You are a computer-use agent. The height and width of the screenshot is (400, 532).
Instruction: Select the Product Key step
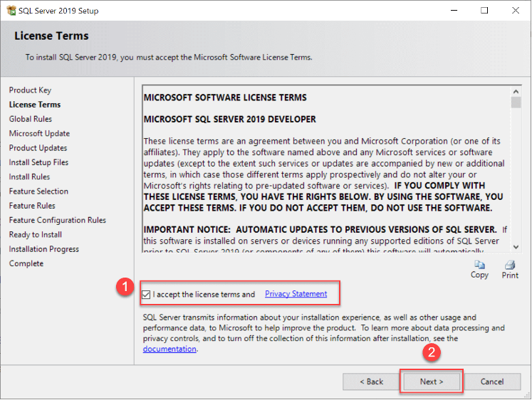30,90
